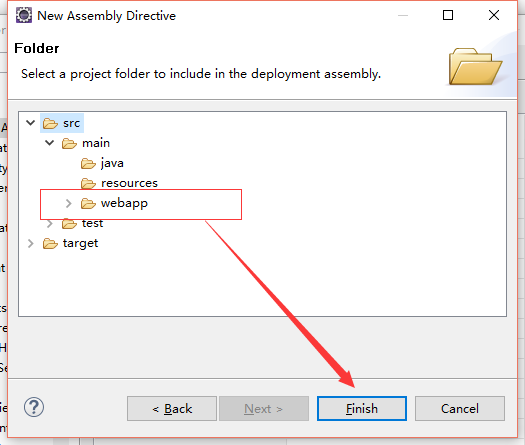Click the Cancel button
The width and height of the screenshot is (525, 445).
(460, 409)
